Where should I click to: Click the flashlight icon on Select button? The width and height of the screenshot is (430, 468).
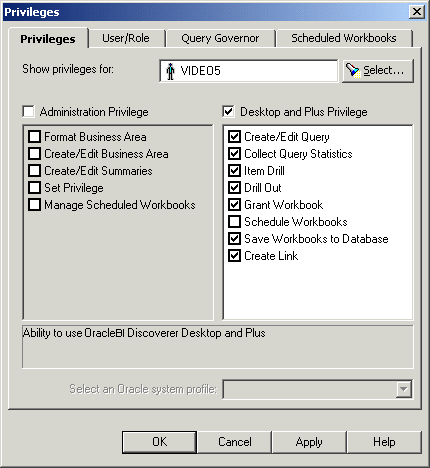(353, 70)
